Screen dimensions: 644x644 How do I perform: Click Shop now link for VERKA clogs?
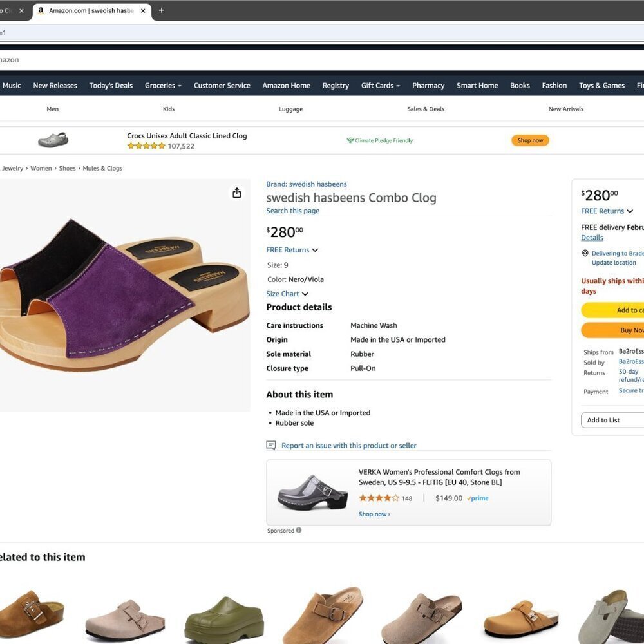tap(374, 514)
